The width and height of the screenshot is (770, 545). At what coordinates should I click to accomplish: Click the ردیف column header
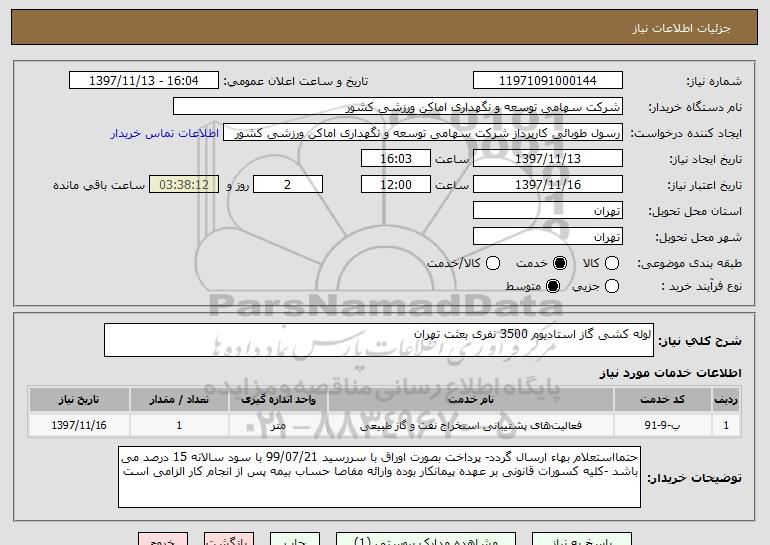pyautogui.click(x=726, y=399)
